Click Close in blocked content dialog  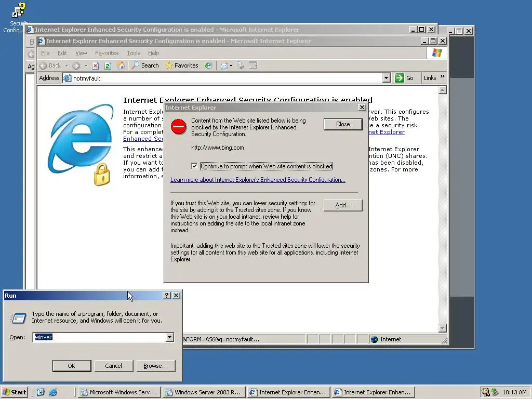coord(343,124)
